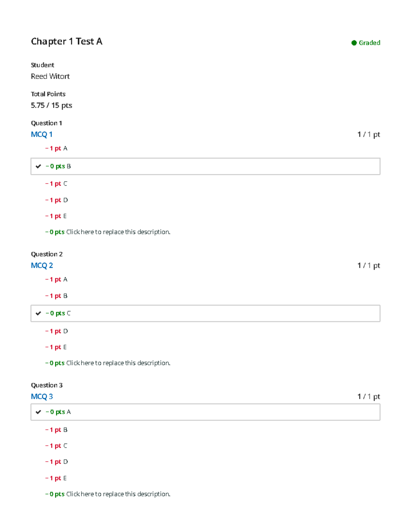Screen dimensions: 411x532
Task: Click Question 3 replace this description text
Action: pyautogui.click(x=118, y=494)
